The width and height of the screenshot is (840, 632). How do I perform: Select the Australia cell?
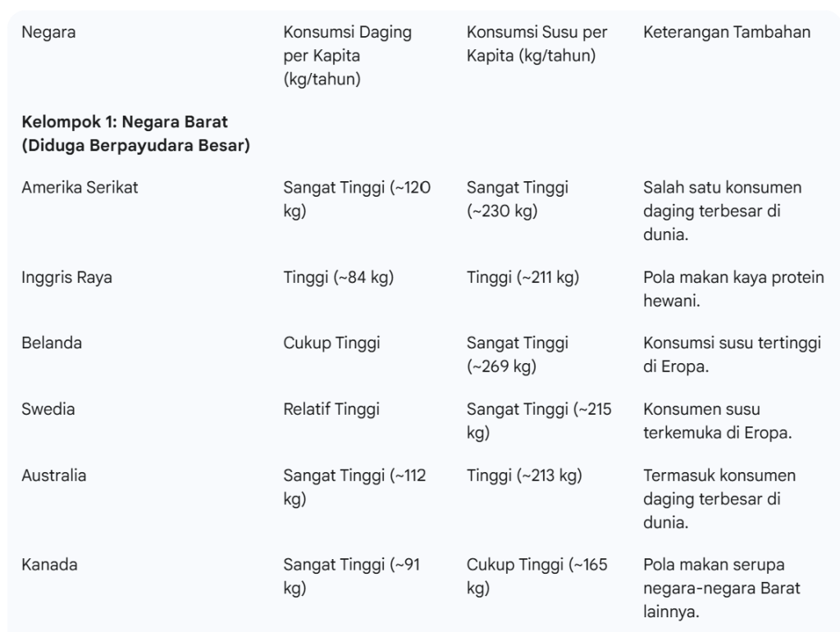coord(53,475)
